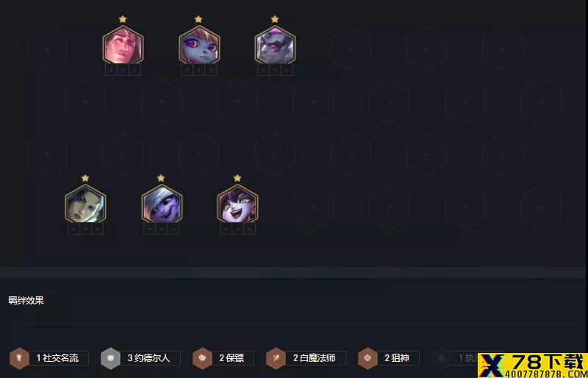
Task: Add item in Caitlyn's last item slot
Action: click(98, 229)
